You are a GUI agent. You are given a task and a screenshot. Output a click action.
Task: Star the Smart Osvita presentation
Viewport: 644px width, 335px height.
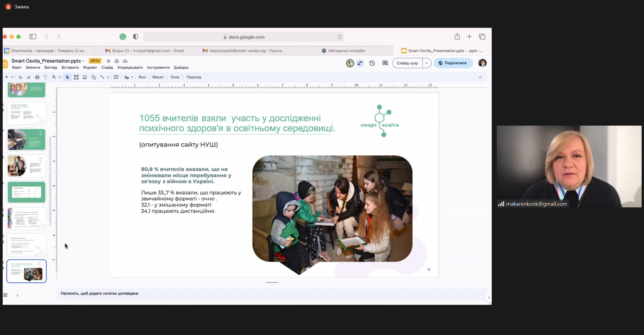(x=108, y=61)
